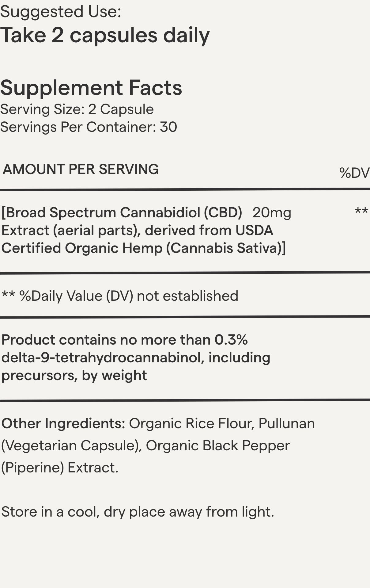Click the "delta-9-tetrahydrocannabinol, including" line
Viewport: 370px width, 588px height.
tap(136, 358)
